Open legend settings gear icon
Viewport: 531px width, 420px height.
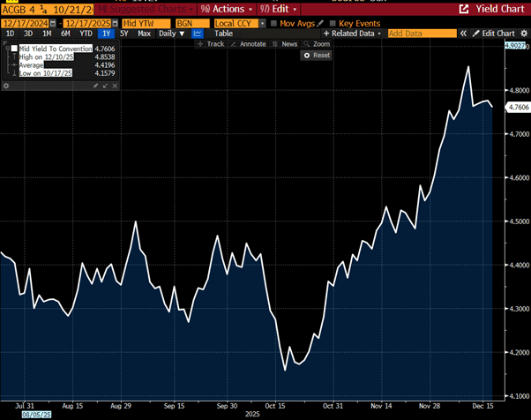click(x=6, y=86)
